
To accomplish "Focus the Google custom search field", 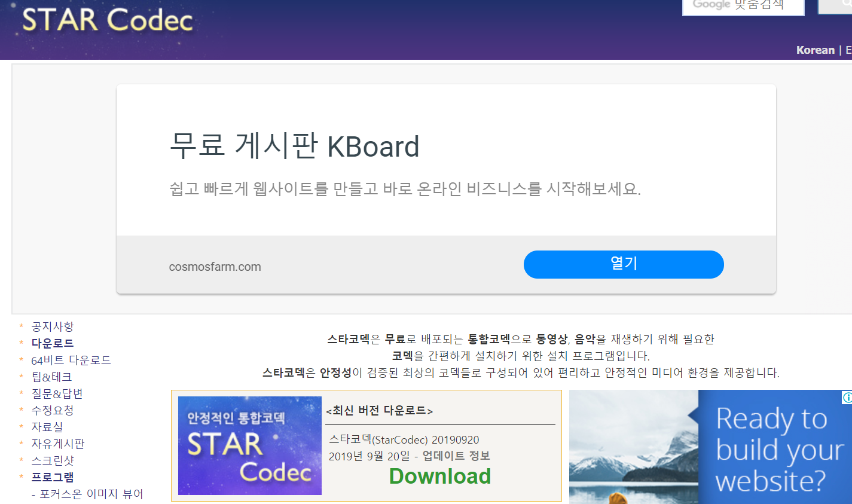I will (743, 6).
